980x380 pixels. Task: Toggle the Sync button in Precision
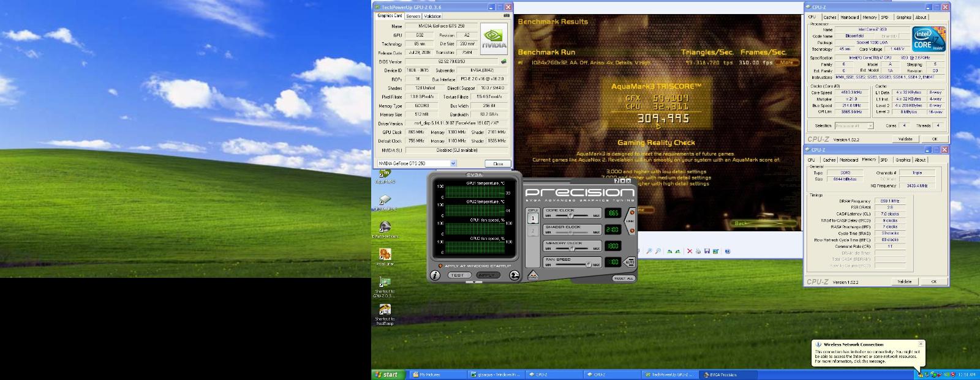533,275
